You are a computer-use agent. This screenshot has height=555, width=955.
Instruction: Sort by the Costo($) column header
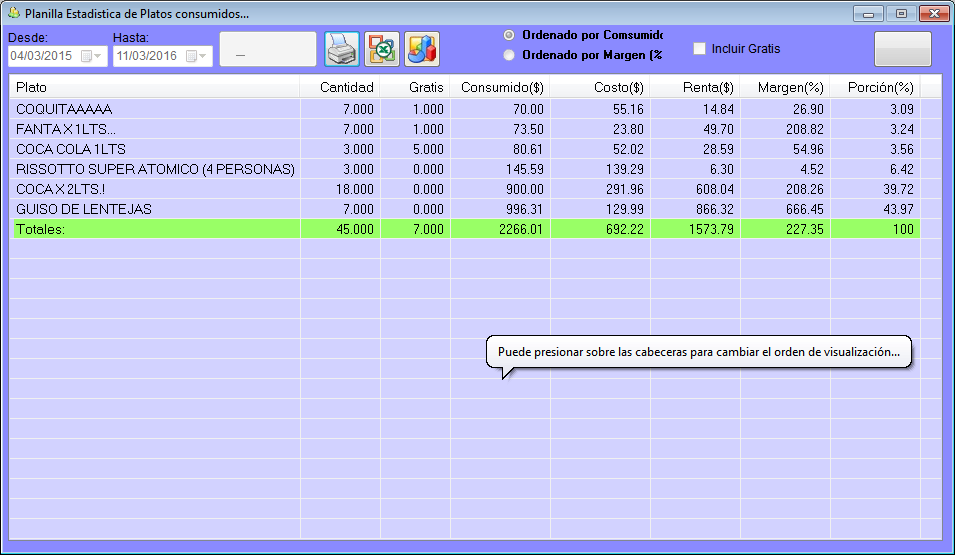[x=601, y=87]
